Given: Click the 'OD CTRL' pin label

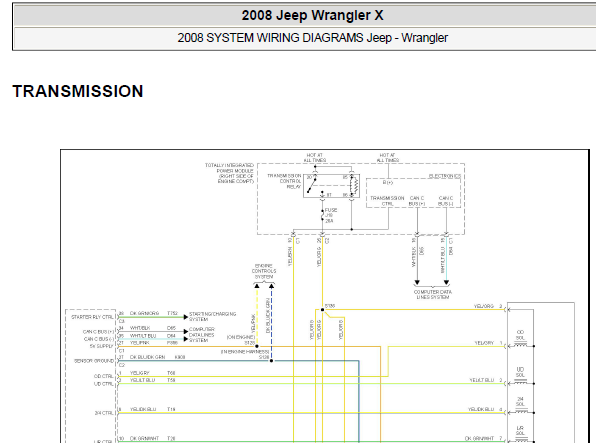Looking at the screenshot, I should (x=104, y=376).
